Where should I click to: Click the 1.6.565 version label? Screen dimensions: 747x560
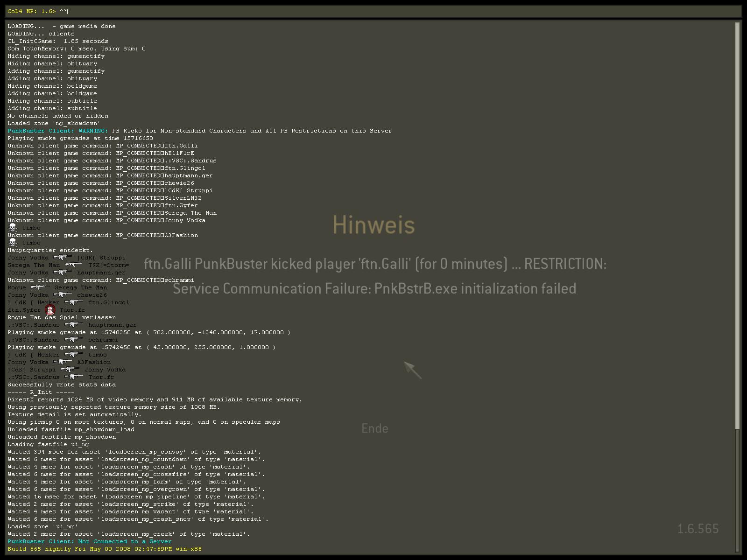pyautogui.click(x=698, y=529)
